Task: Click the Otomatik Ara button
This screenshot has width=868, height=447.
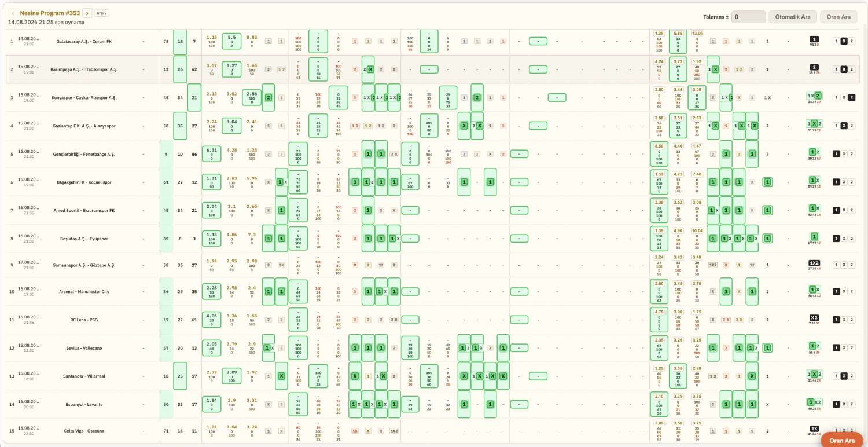Action: click(793, 17)
